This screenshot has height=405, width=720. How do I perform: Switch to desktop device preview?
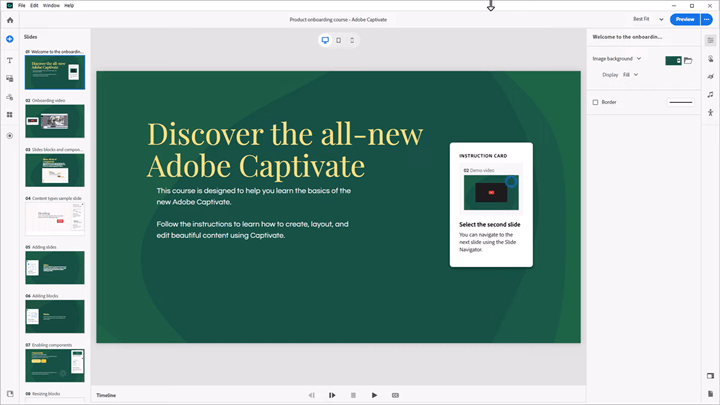tap(325, 40)
